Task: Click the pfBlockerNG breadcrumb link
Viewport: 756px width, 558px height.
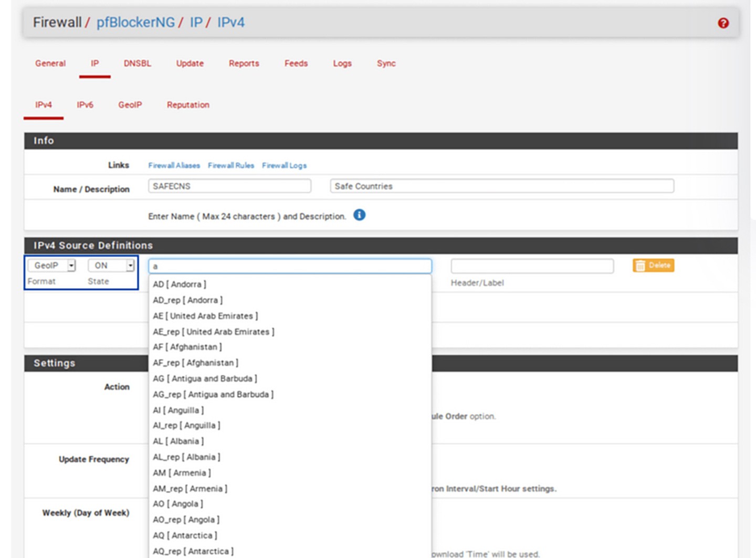Action: pyautogui.click(x=135, y=23)
